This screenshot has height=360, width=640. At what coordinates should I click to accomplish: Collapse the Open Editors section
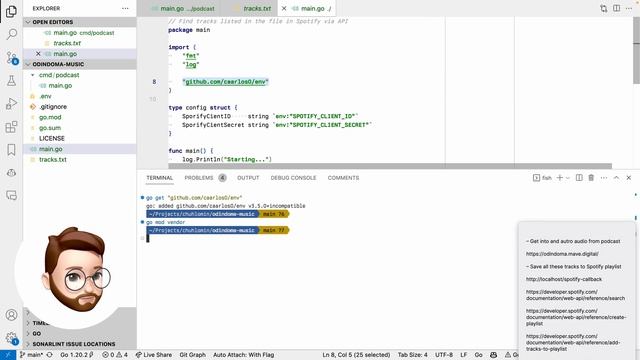click(80, 22)
